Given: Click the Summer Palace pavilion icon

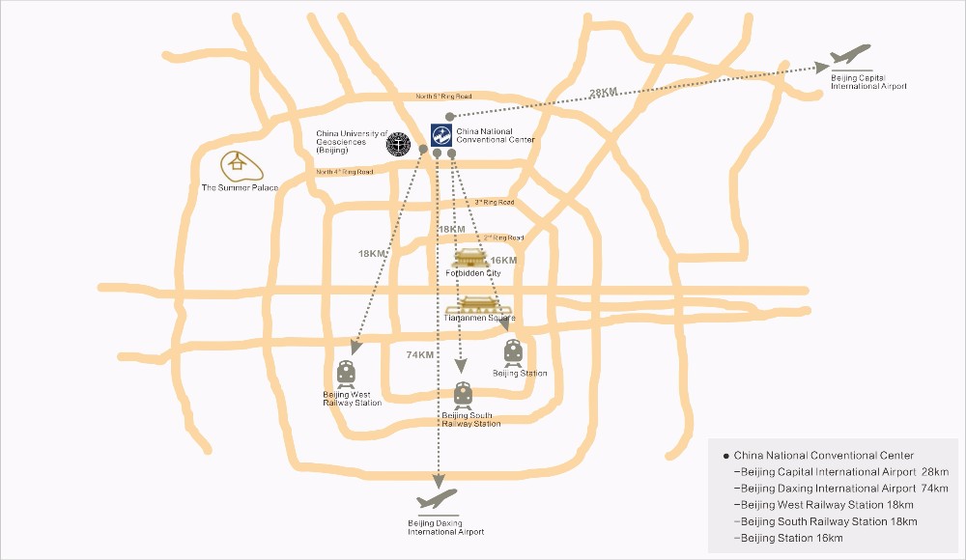Looking at the screenshot, I should pyautogui.click(x=241, y=166).
